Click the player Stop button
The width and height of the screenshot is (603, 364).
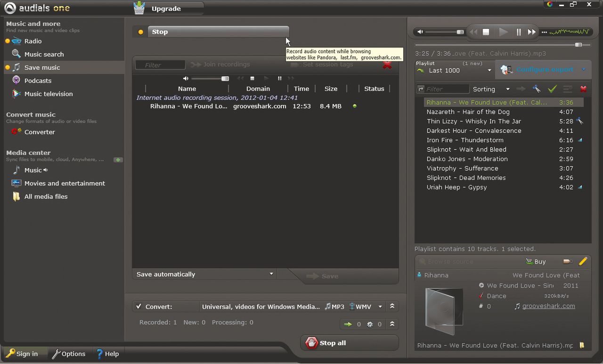pos(486,32)
